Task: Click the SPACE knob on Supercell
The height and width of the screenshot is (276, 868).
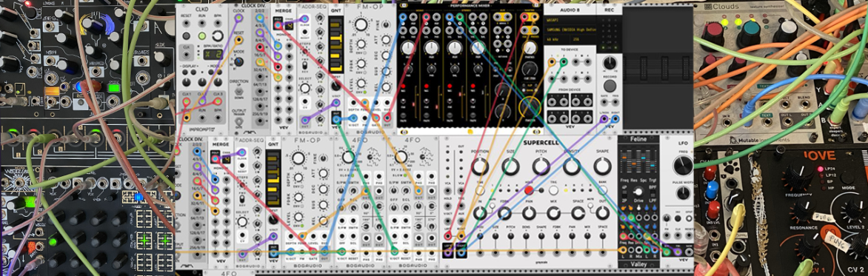Action: pyautogui.click(x=578, y=212)
